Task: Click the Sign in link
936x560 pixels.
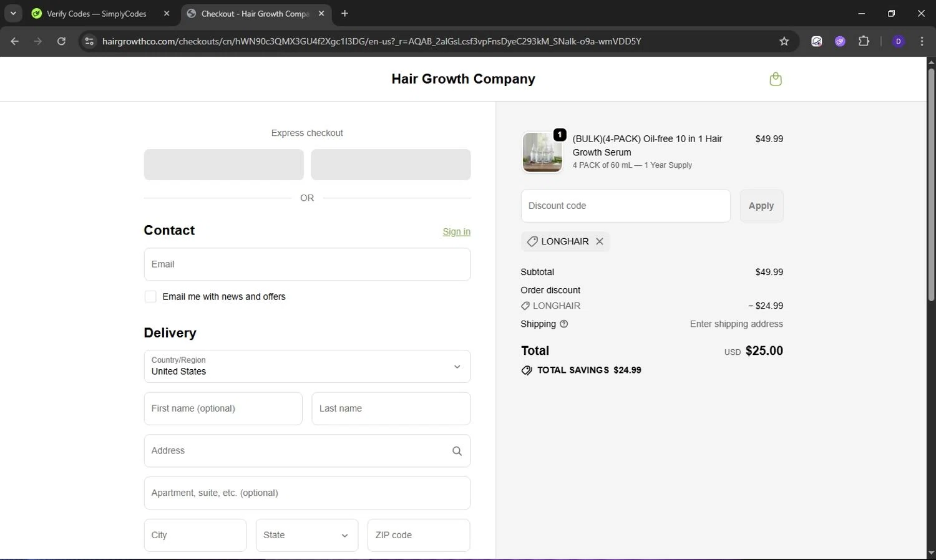Action: coord(457,232)
